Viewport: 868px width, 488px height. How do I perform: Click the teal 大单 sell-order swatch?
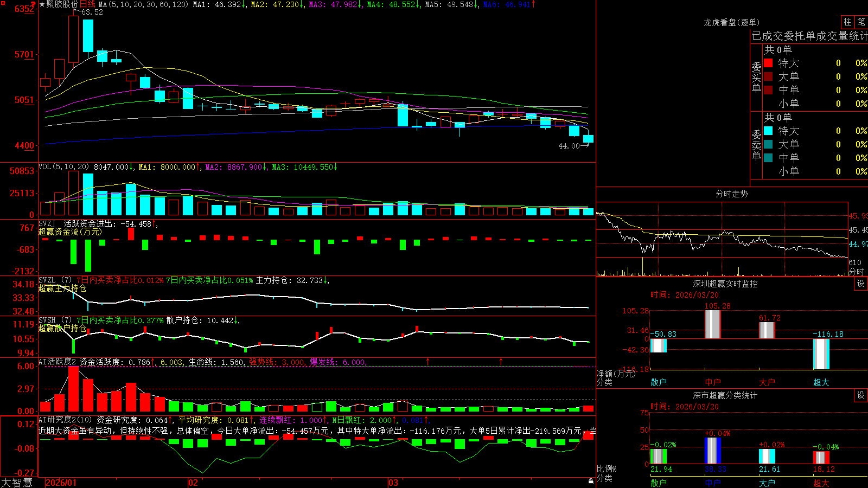tap(768, 144)
